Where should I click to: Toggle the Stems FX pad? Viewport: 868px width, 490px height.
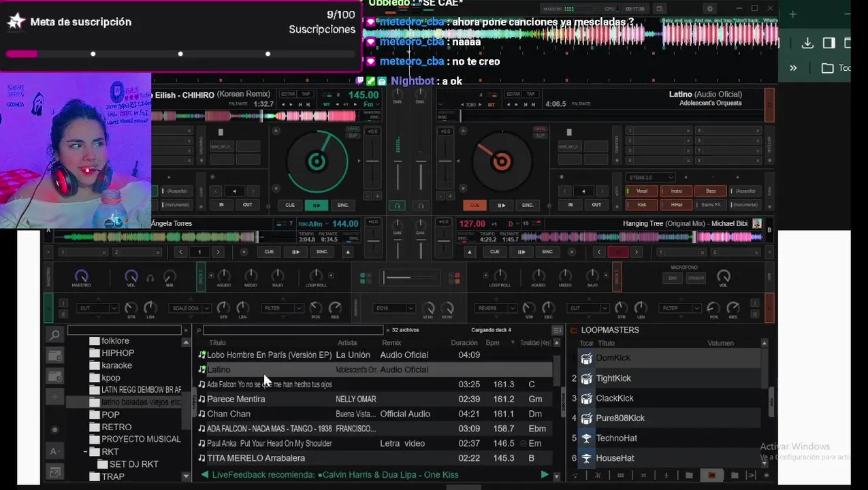[x=711, y=204]
